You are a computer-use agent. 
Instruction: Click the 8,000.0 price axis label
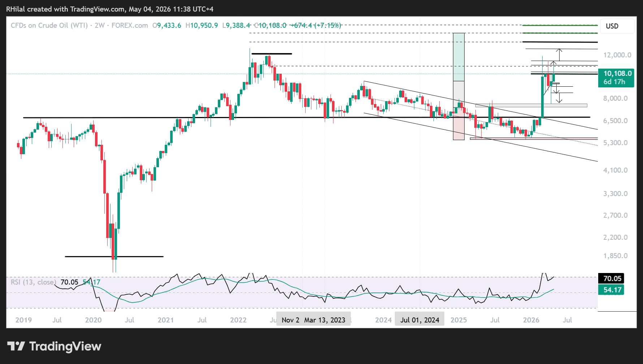tap(615, 98)
